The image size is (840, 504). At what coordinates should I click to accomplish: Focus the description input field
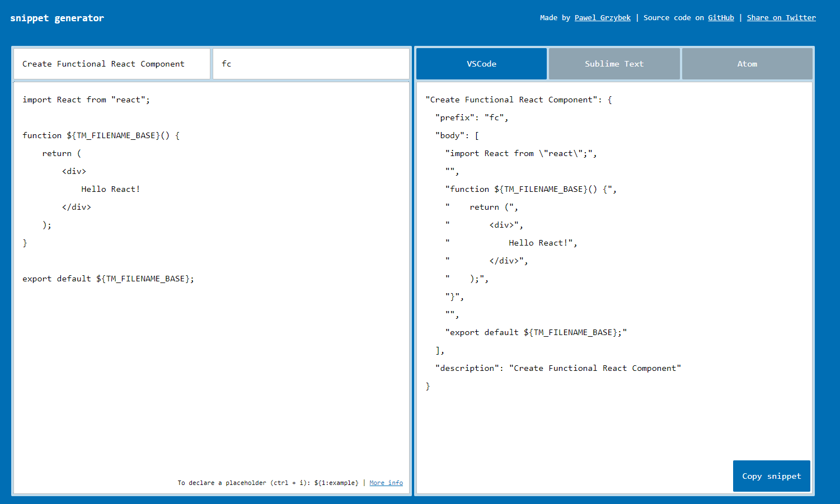[x=112, y=64]
